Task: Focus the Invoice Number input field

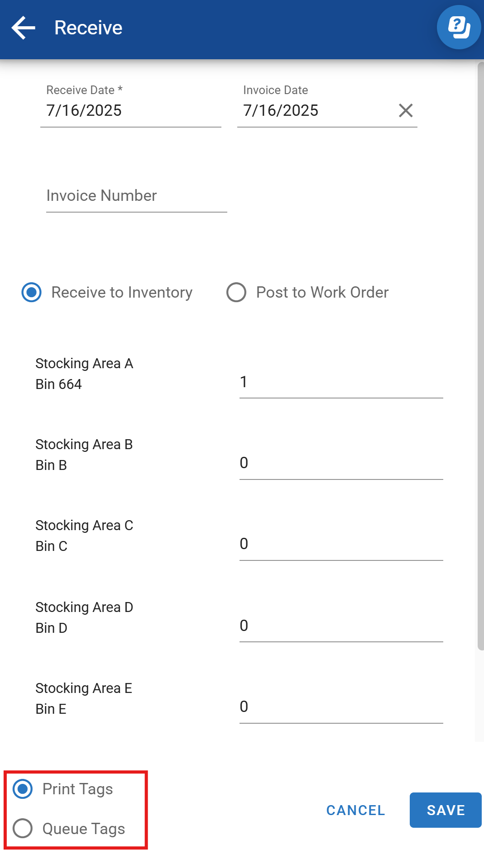Action: 136,196
